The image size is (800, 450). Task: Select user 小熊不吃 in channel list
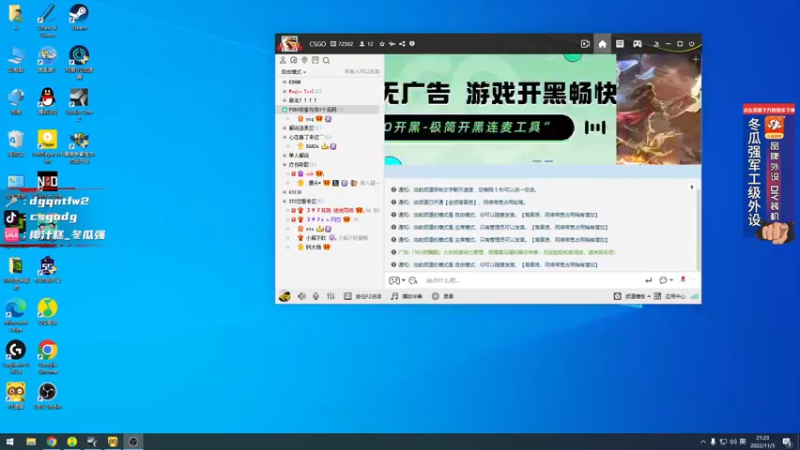pyautogui.click(x=316, y=238)
